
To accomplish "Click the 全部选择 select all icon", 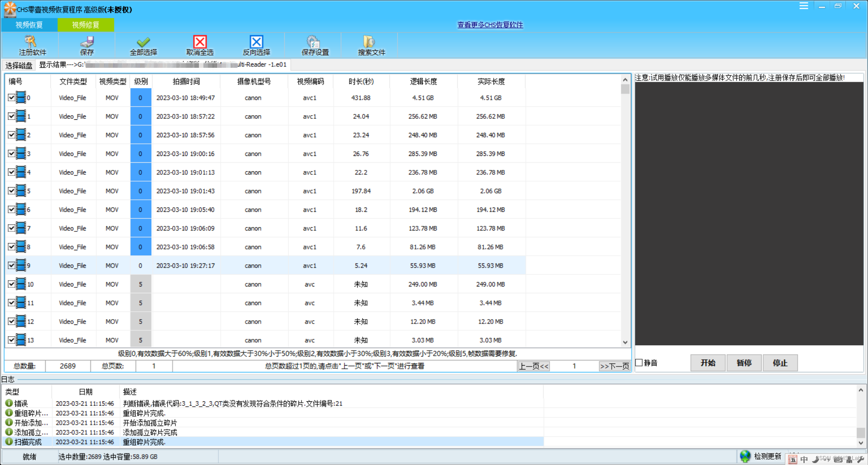I will (143, 42).
